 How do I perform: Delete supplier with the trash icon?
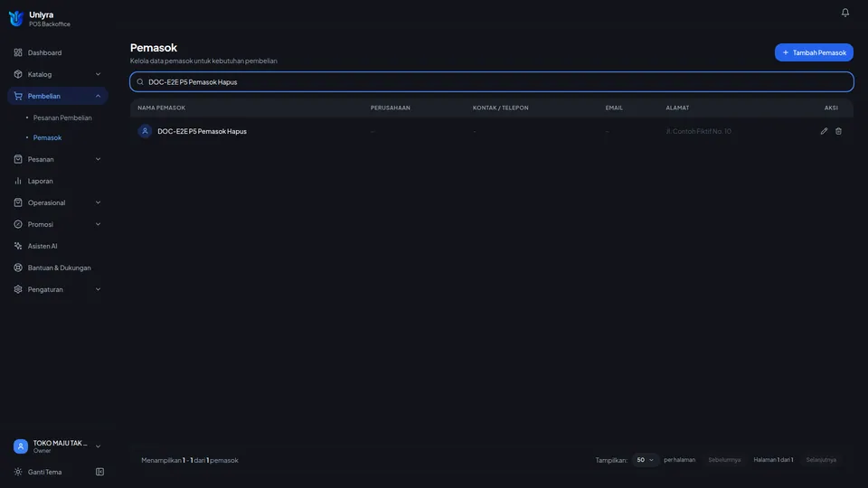[838, 131]
